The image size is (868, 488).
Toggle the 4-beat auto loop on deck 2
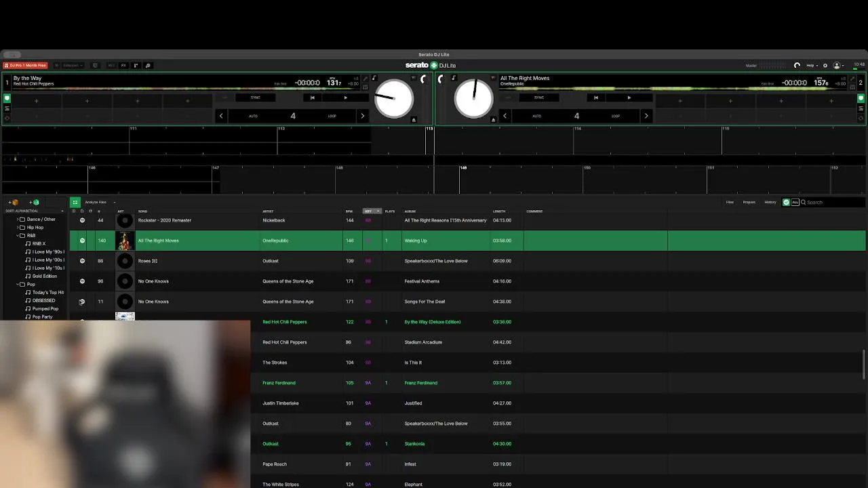576,116
